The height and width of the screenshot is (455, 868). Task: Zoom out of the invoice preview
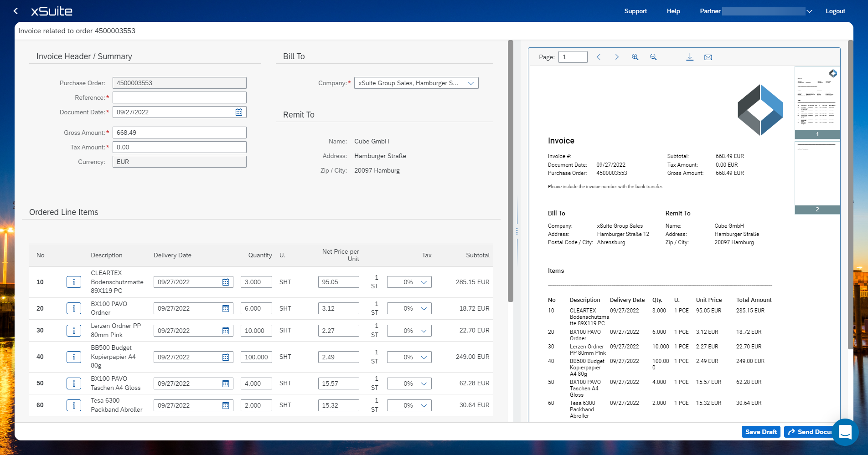pos(653,57)
